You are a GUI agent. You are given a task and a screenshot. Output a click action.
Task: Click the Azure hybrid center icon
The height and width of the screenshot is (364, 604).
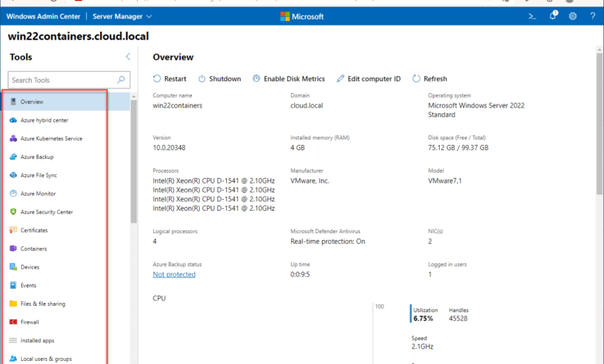point(13,120)
